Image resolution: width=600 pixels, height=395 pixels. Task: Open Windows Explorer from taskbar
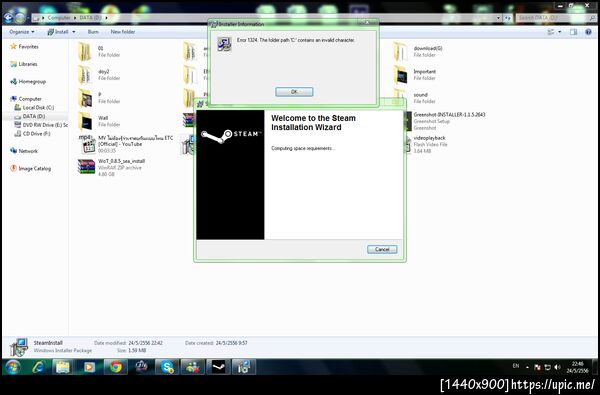point(63,367)
